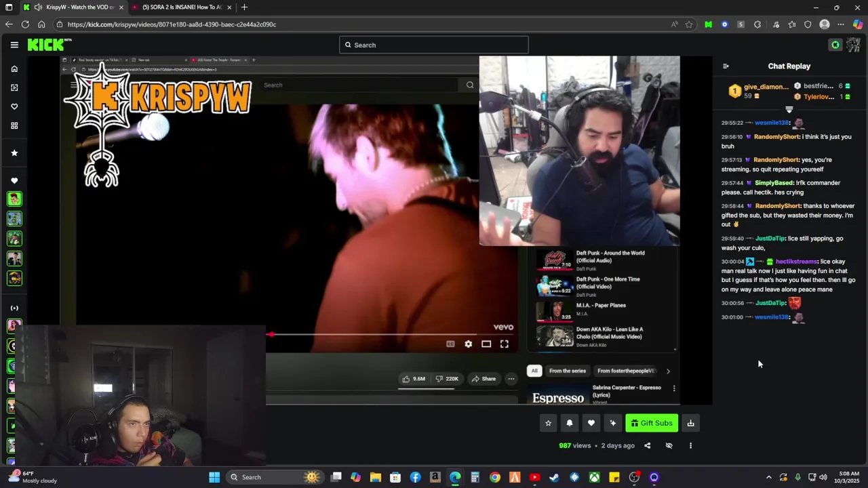Open the Kick sidebar hamburger menu
868x488 pixels.
[x=14, y=45]
